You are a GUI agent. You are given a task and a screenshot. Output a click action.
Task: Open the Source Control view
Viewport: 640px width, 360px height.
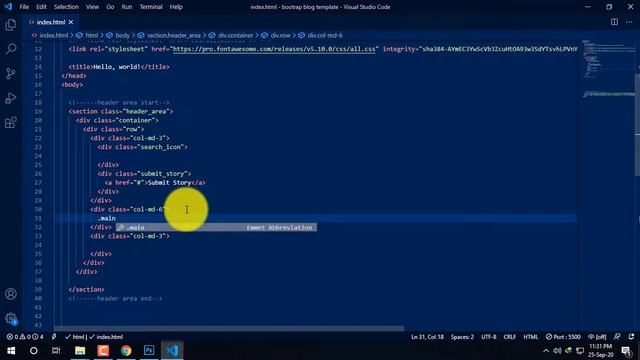click(11, 73)
